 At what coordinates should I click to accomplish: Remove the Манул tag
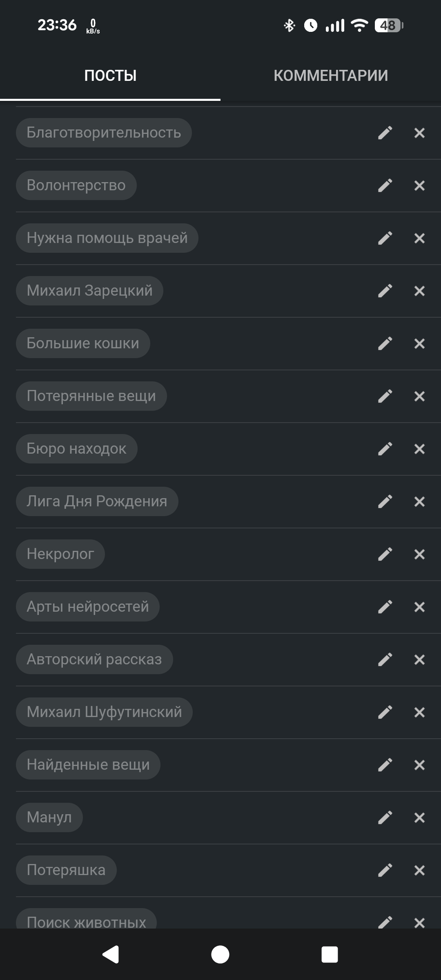419,817
